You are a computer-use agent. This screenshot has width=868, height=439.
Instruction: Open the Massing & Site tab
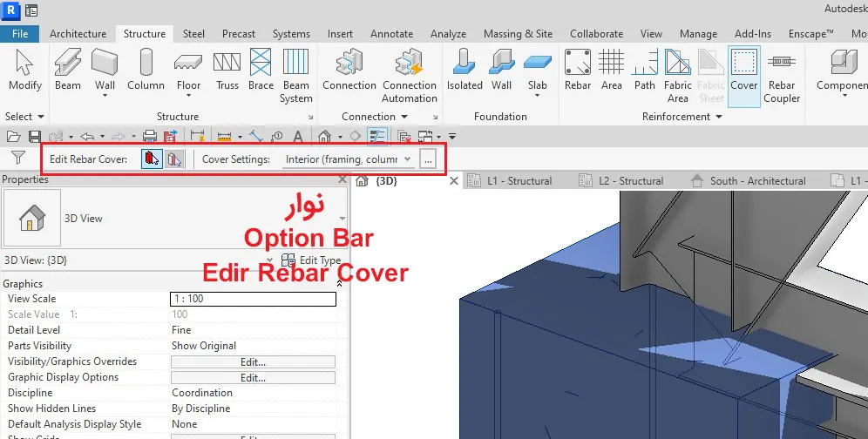coord(519,34)
